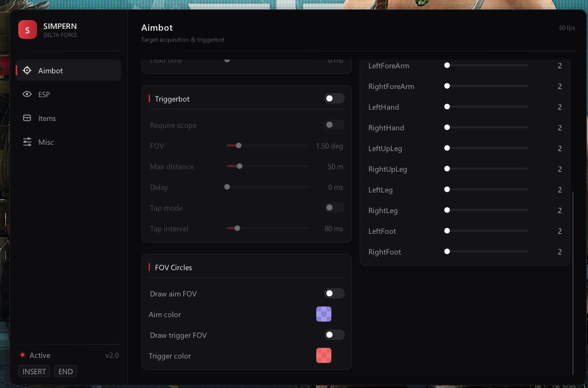Adjust the RightForeArm slider
Image resolution: width=588 pixels, height=388 pixels.
(x=486, y=86)
